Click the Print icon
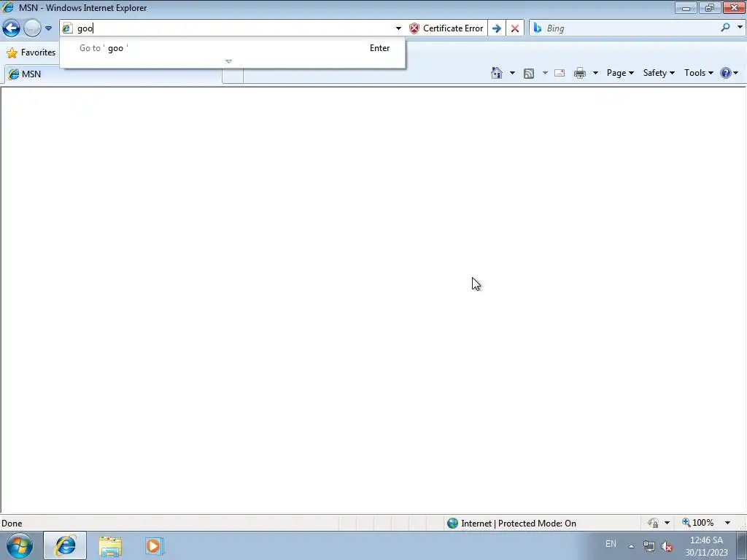This screenshot has height=560, width=747. coord(580,73)
